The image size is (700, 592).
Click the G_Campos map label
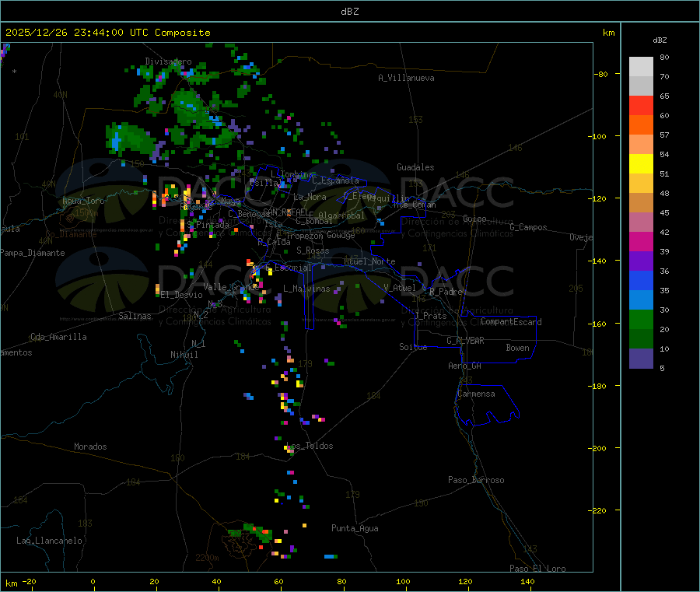528,227
